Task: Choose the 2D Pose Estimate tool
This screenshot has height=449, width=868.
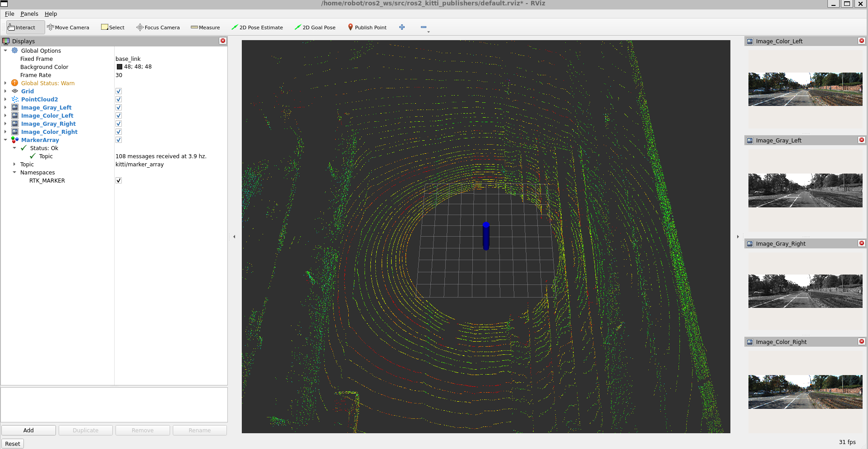Action: (x=257, y=27)
